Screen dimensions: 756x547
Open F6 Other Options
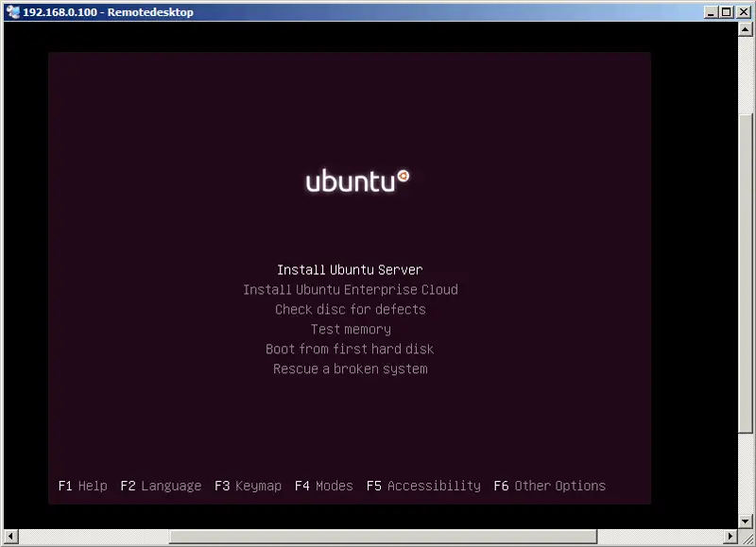tap(549, 486)
